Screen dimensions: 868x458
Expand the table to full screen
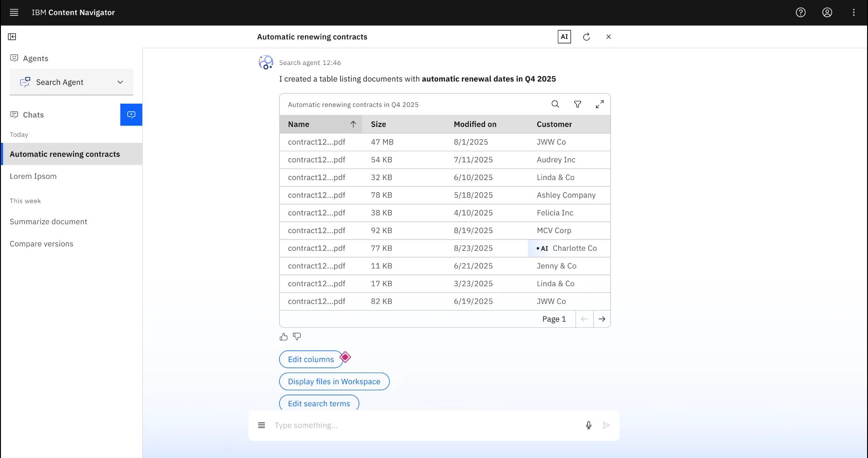[600, 104]
